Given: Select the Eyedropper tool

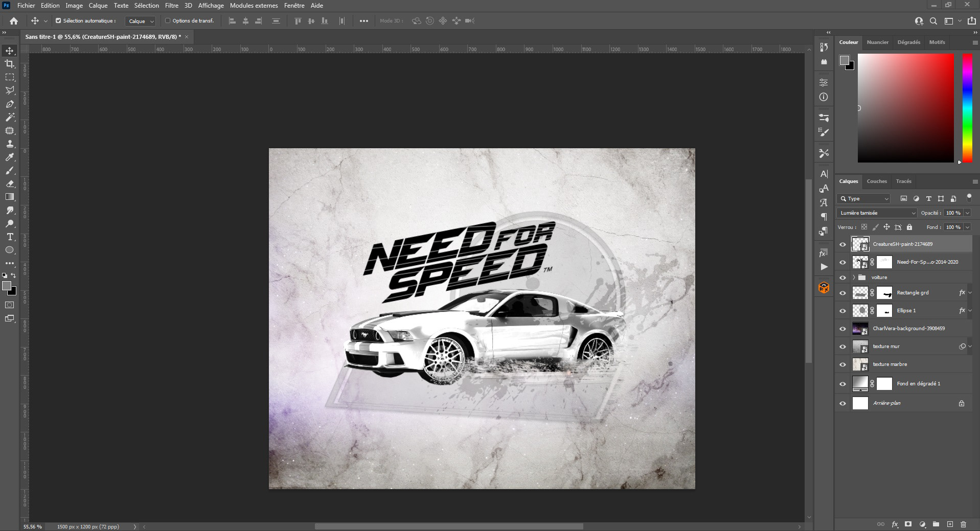Looking at the screenshot, I should 10,157.
